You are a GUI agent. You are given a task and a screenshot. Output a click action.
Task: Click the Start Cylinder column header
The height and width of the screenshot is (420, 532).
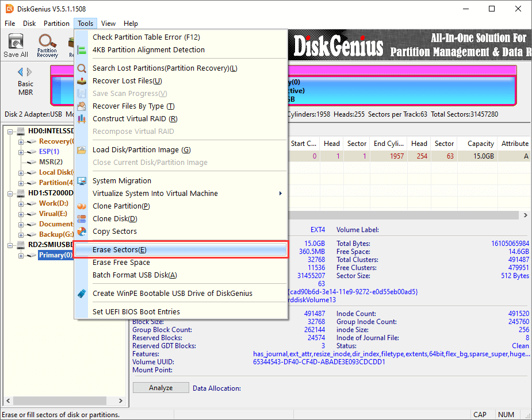point(304,144)
